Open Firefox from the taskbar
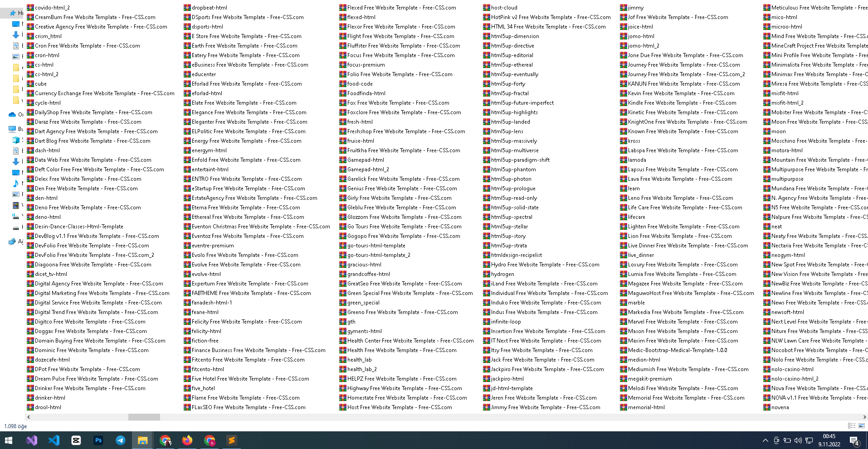 click(187, 440)
